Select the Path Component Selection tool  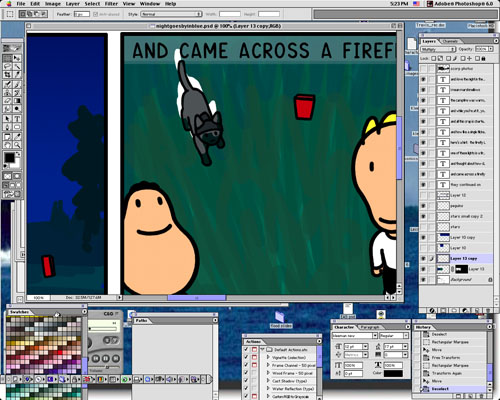click(7, 119)
